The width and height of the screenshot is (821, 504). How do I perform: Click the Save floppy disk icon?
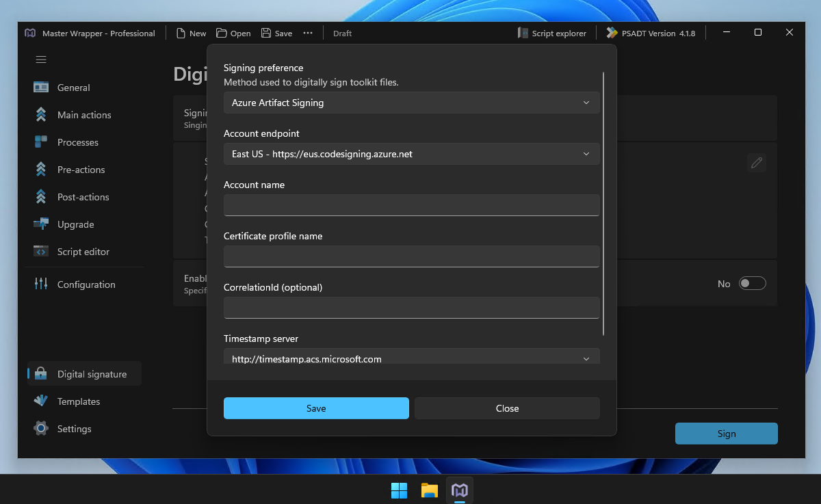(x=266, y=34)
